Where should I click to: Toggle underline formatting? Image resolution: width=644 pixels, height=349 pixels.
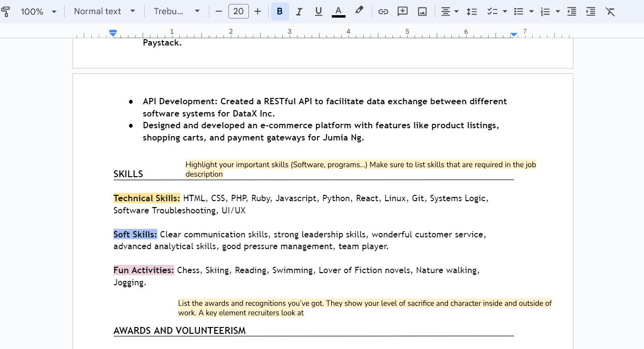(319, 11)
